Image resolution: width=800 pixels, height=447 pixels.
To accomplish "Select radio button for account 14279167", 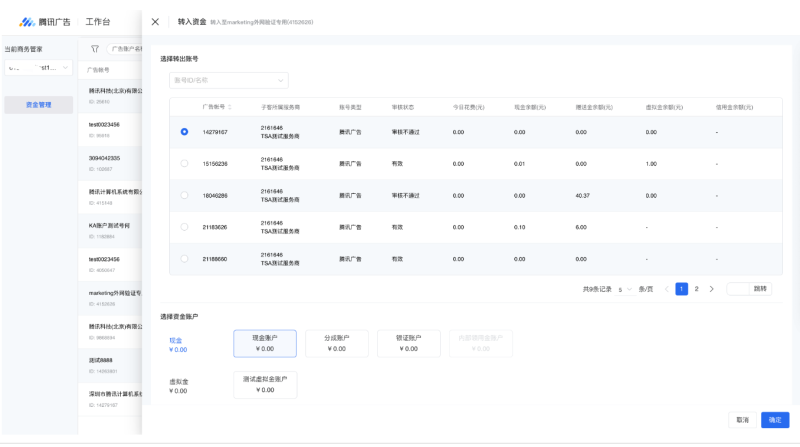I will tap(184, 131).
